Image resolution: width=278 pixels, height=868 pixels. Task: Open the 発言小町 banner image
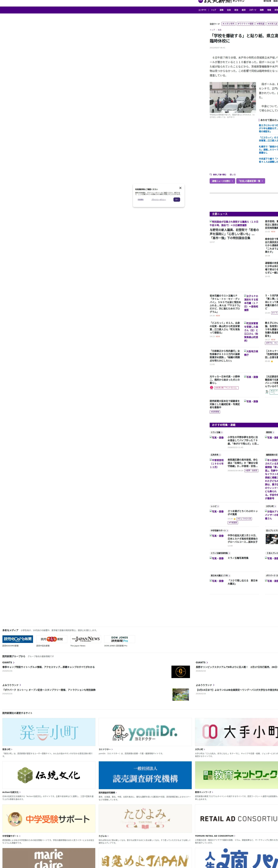(x=49, y=732)
